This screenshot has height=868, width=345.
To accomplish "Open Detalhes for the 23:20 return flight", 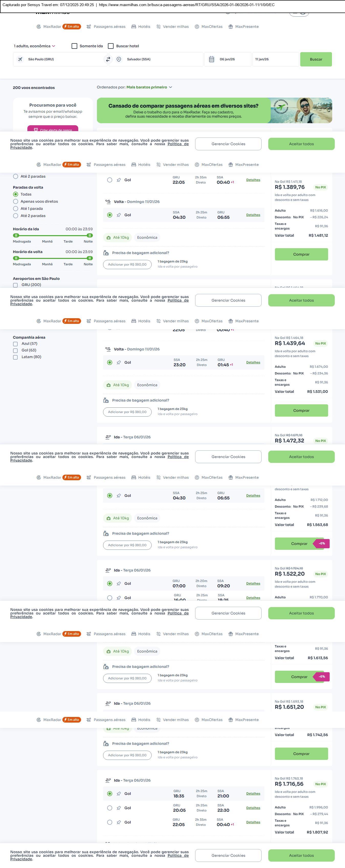I will pyautogui.click(x=253, y=363).
